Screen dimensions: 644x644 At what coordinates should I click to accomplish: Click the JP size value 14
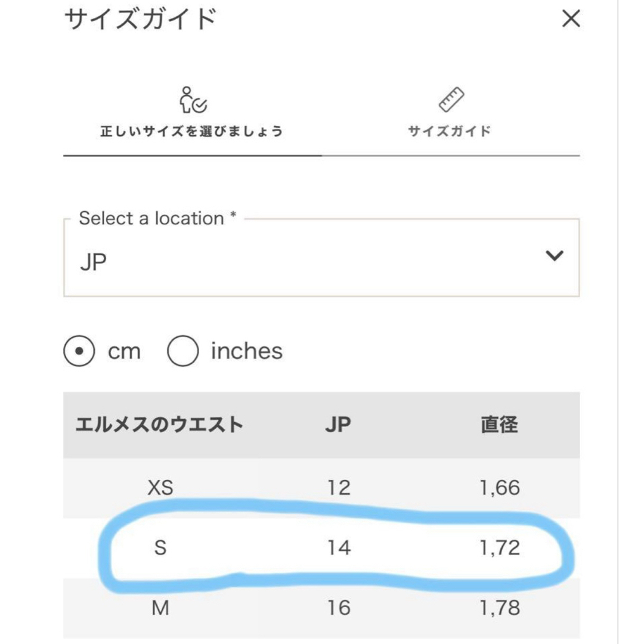tap(339, 548)
